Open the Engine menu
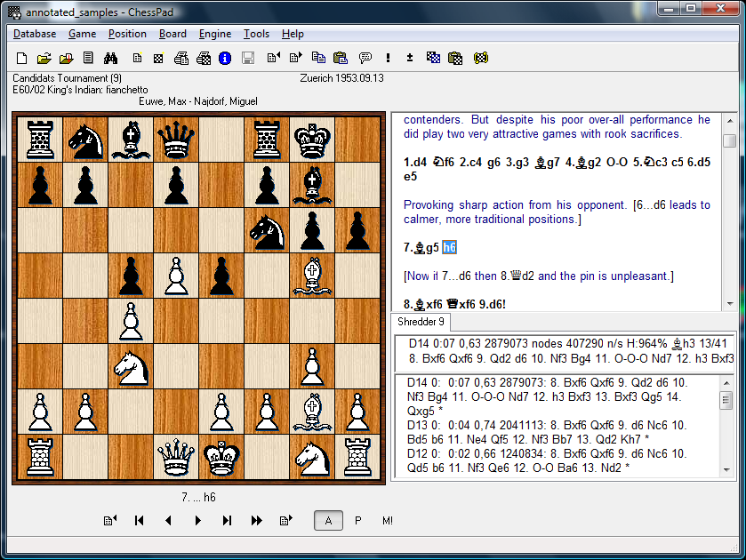The width and height of the screenshot is (746, 560). [x=215, y=34]
